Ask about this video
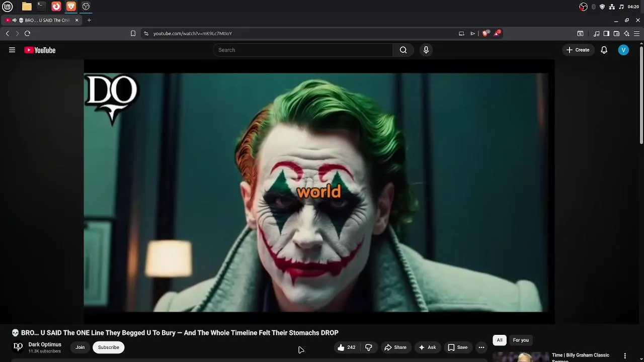The height and width of the screenshot is (362, 644). point(427,347)
